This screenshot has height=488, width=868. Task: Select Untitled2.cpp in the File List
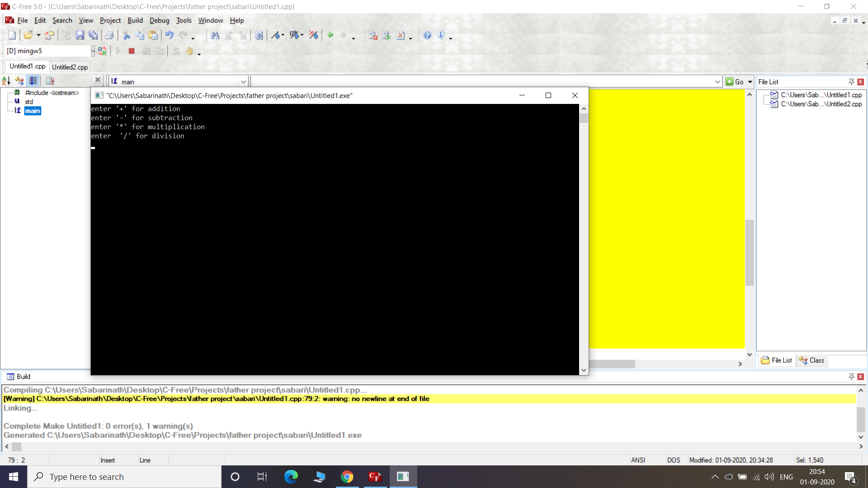click(821, 104)
